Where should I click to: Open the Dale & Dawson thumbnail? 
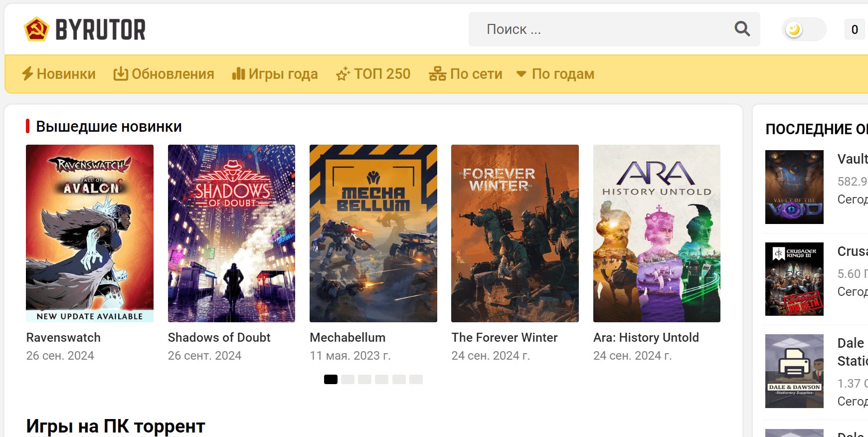click(794, 371)
